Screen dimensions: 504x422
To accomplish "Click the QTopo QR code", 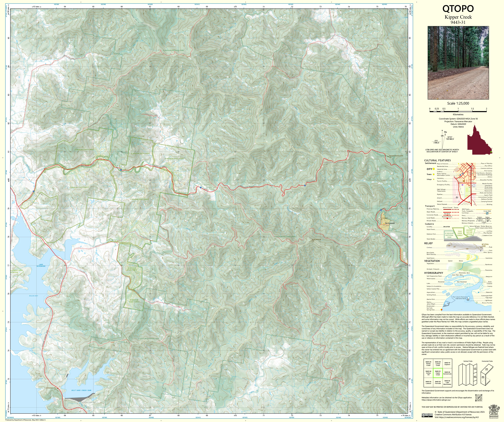I will tap(479, 398).
